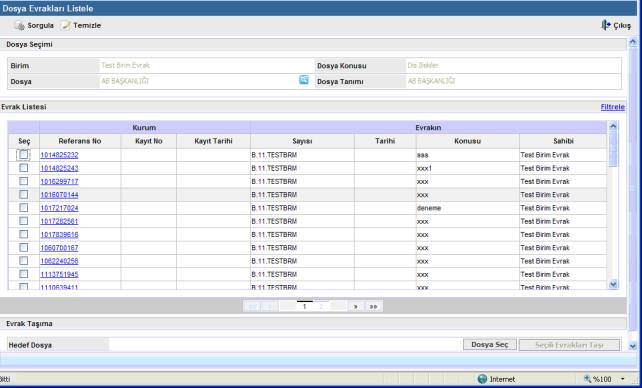Sort by Referans No column header
Image resolution: width=642 pixels, height=388 pixels.
(x=80, y=141)
